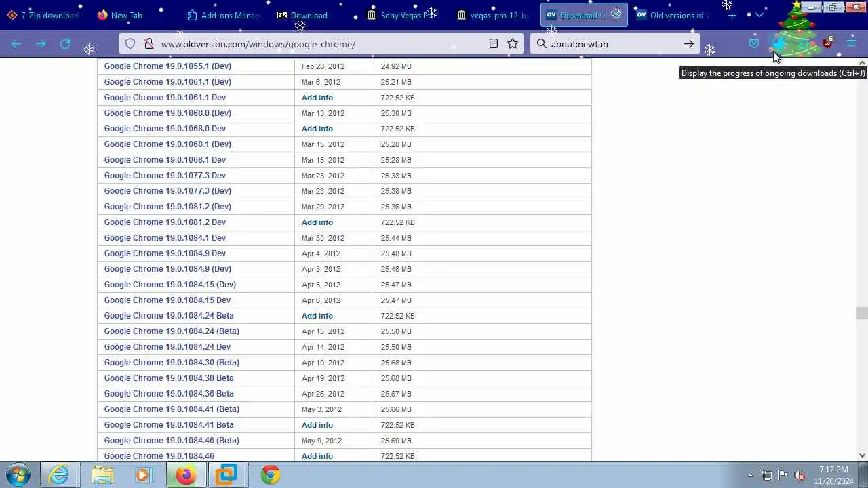The height and width of the screenshot is (488, 868).
Task: Reload the current page
Action: pos(65,44)
